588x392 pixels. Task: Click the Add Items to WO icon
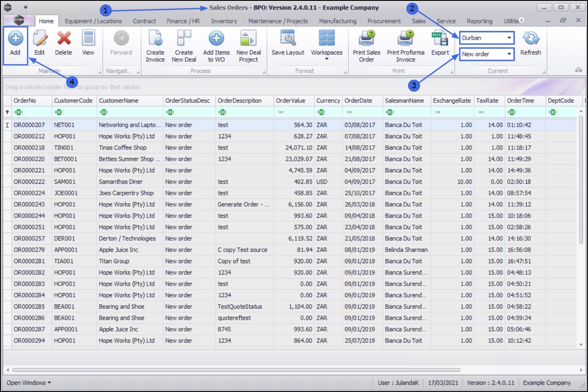[x=216, y=38]
